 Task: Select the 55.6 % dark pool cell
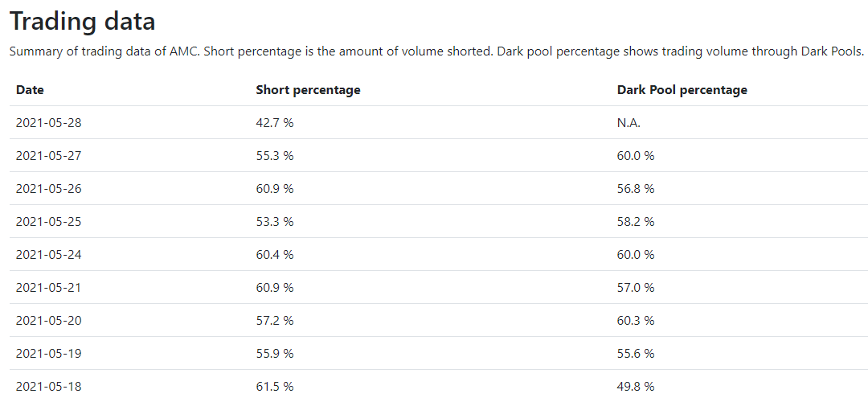[635, 354]
